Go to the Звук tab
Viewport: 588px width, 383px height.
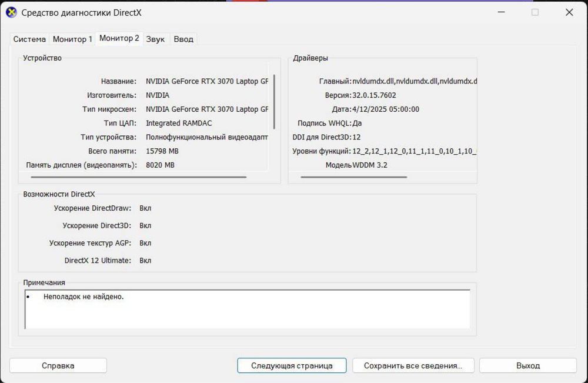pyautogui.click(x=155, y=39)
